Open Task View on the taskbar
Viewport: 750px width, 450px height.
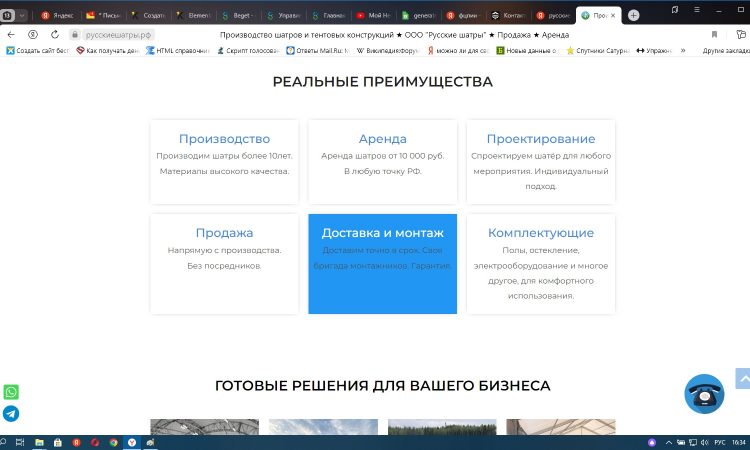coord(20,442)
